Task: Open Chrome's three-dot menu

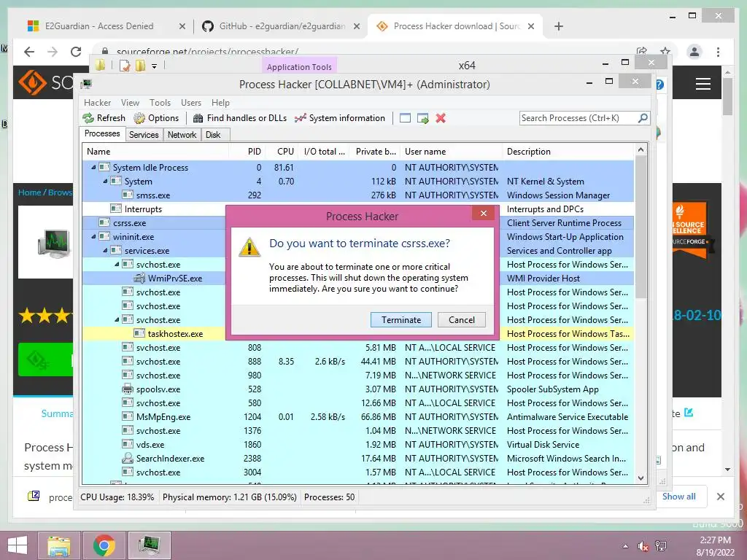Action: tap(719, 52)
